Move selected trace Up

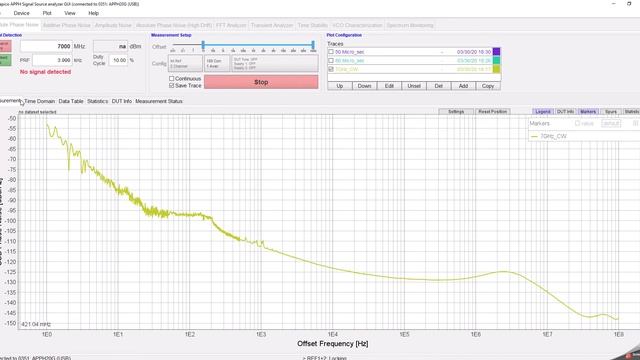click(340, 86)
